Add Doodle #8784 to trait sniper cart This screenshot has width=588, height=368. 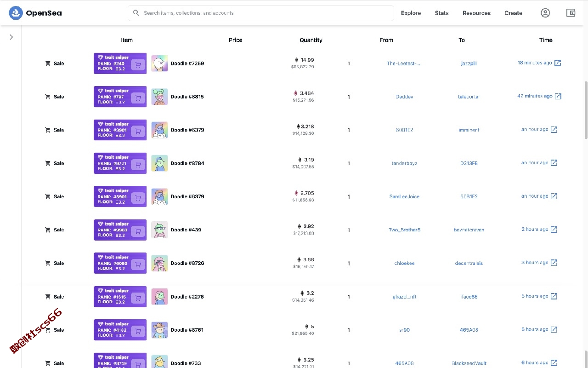pos(138,165)
